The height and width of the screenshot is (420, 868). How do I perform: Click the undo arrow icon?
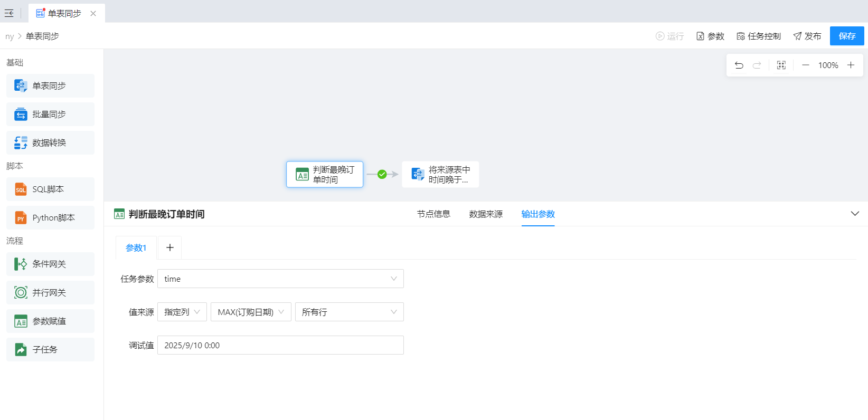tap(739, 65)
